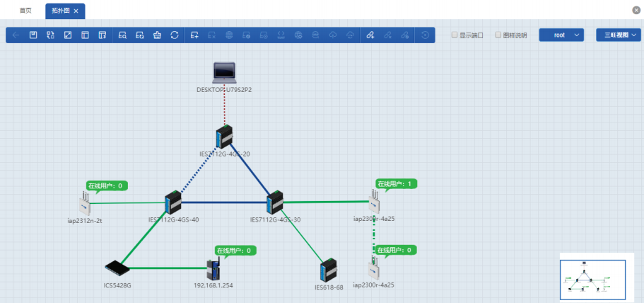Switch to the 首页 tab

(x=25, y=11)
